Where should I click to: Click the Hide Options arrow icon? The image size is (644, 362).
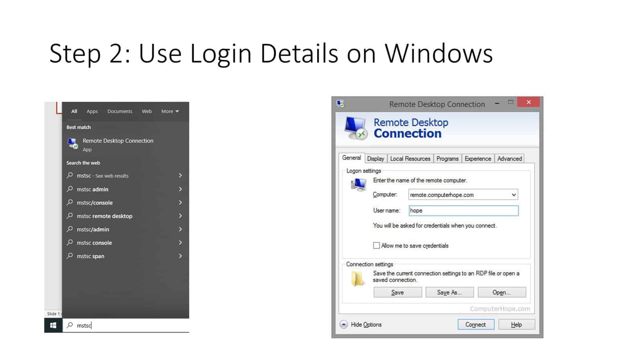[344, 325]
